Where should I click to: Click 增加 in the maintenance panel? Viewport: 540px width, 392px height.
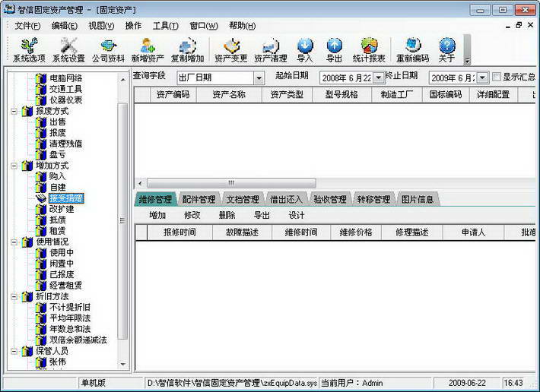(x=157, y=215)
